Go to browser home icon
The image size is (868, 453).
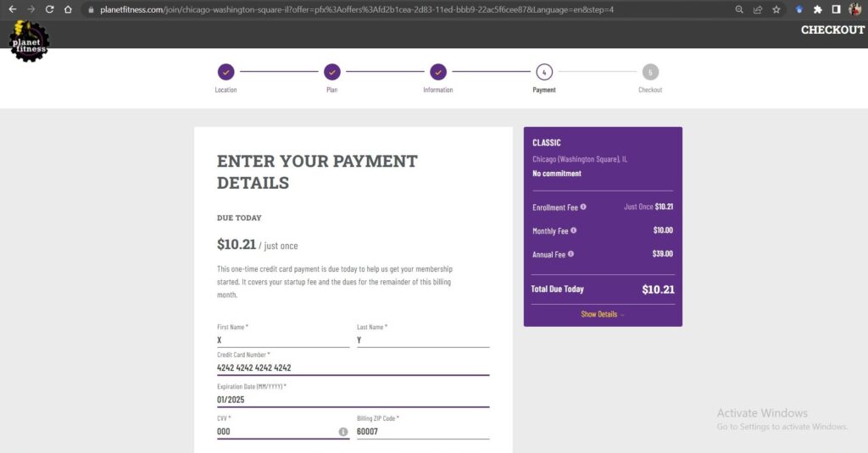click(x=68, y=9)
